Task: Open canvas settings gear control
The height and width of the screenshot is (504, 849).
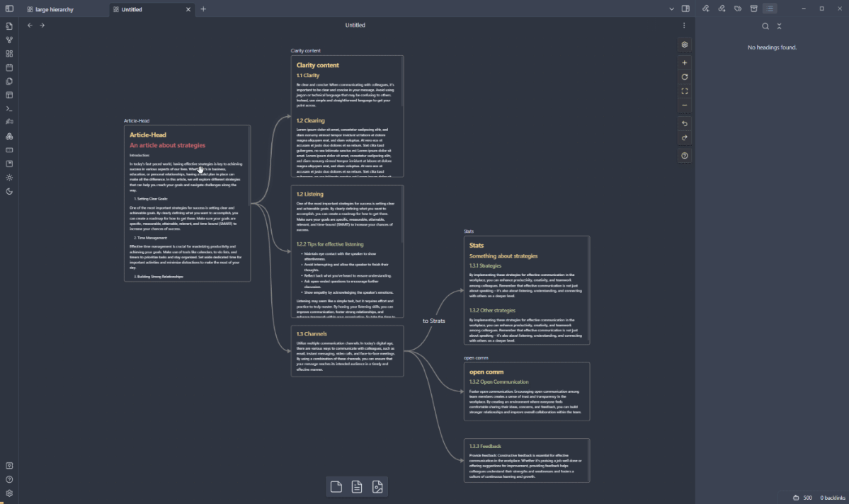Action: [x=685, y=45]
